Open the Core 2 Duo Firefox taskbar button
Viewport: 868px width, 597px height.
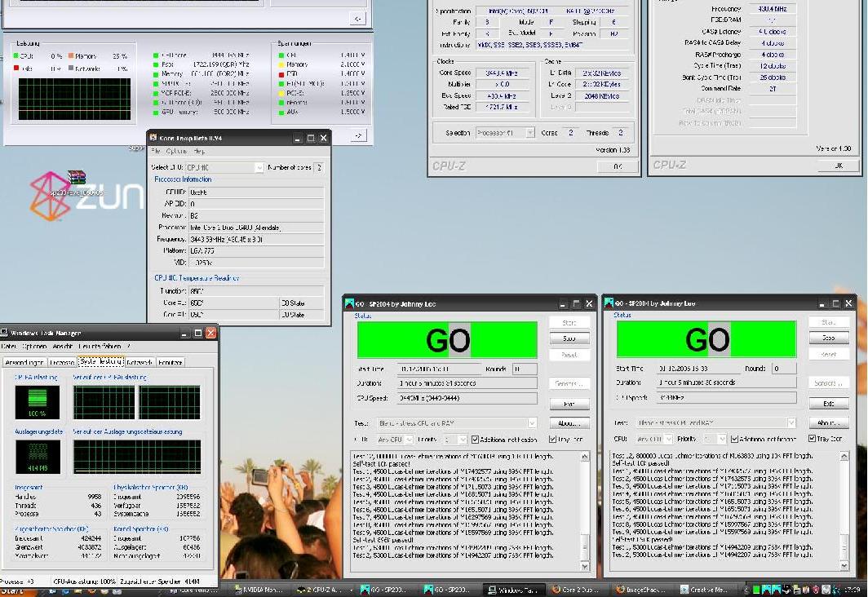[577, 590]
